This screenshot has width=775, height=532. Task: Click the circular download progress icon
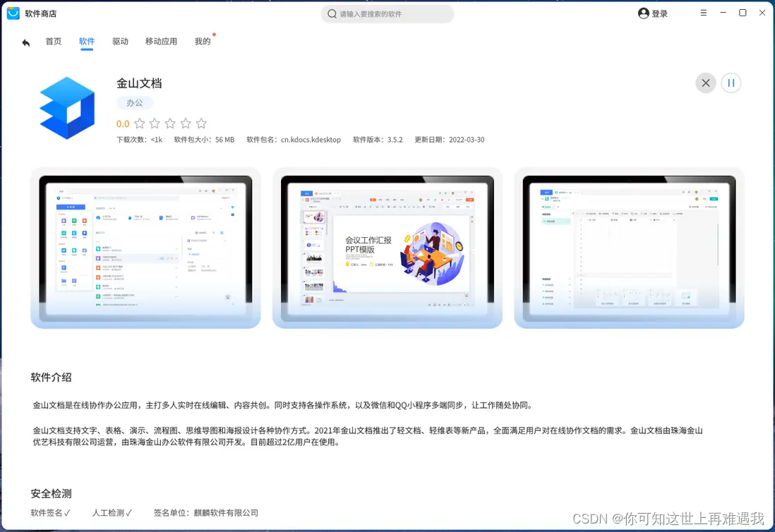click(731, 83)
